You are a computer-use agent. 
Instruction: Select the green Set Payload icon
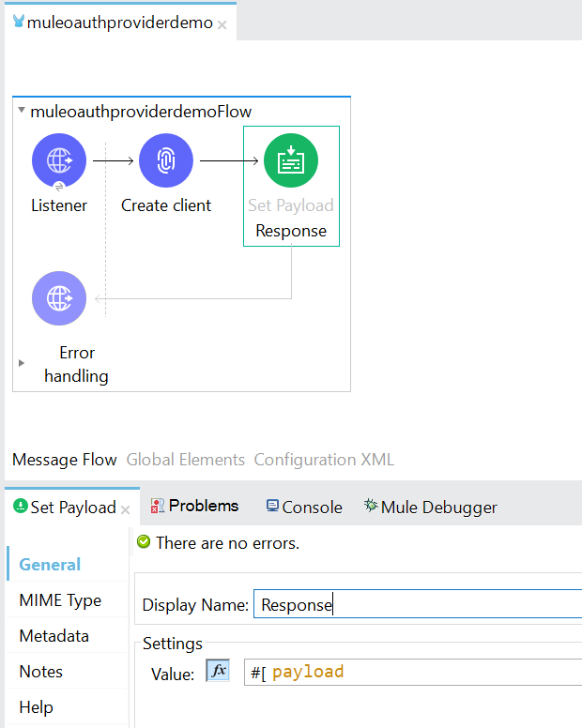coord(291,160)
